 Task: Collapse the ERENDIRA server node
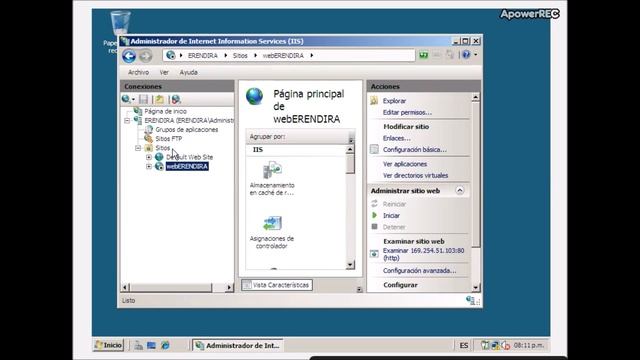127,120
